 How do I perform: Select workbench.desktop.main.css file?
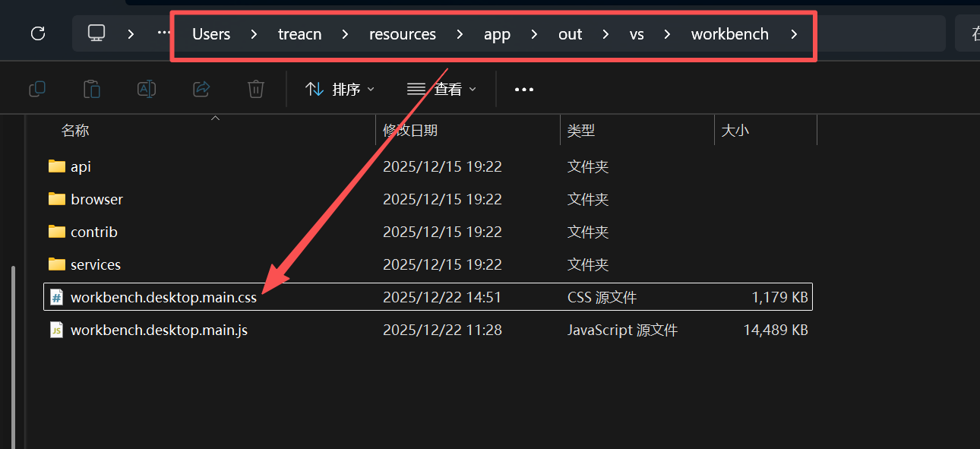pyautogui.click(x=163, y=296)
